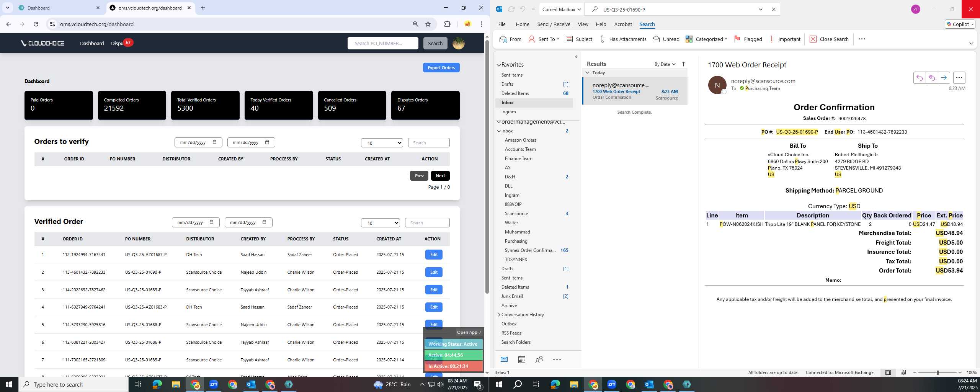Click Outlook undo icon in title bar

[x=522, y=9]
